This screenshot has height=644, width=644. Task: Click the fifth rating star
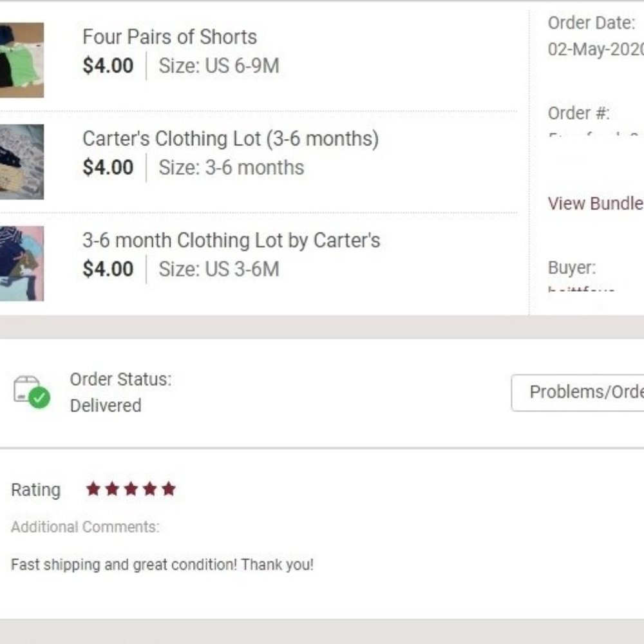pos(169,489)
